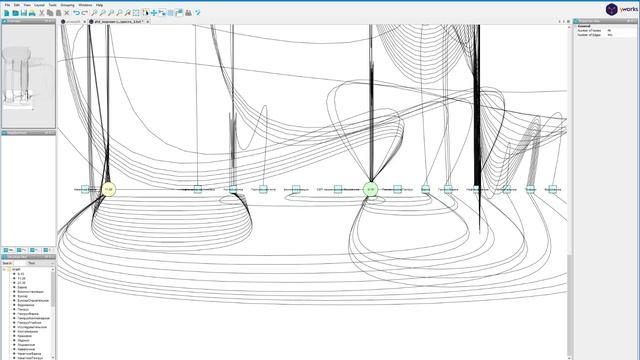
Task: Click the Neighborhood panel header
Action: (x=29, y=133)
